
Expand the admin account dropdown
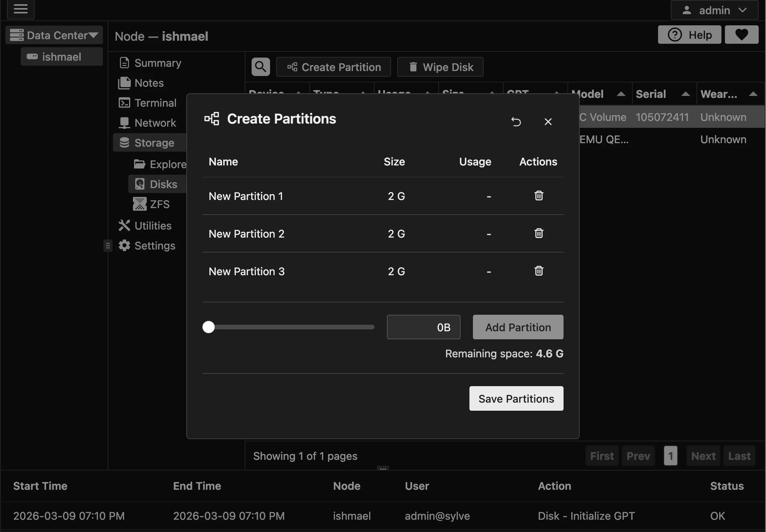click(741, 10)
